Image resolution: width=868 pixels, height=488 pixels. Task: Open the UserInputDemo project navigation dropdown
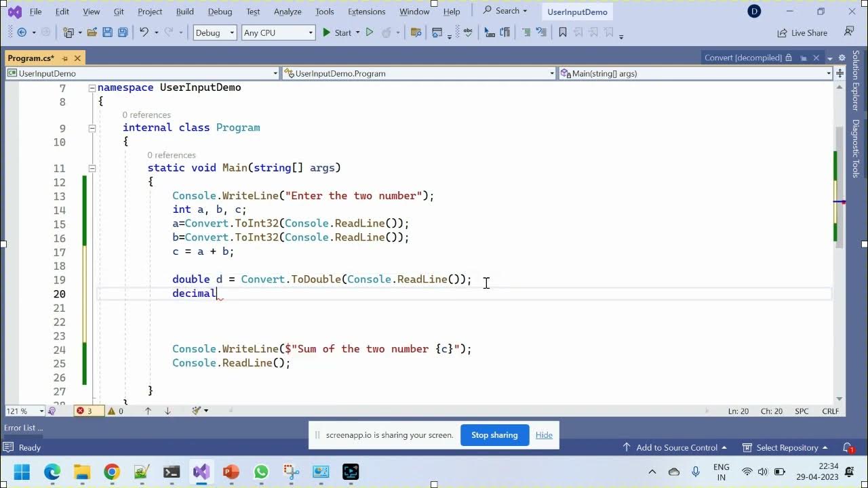pyautogui.click(x=142, y=73)
